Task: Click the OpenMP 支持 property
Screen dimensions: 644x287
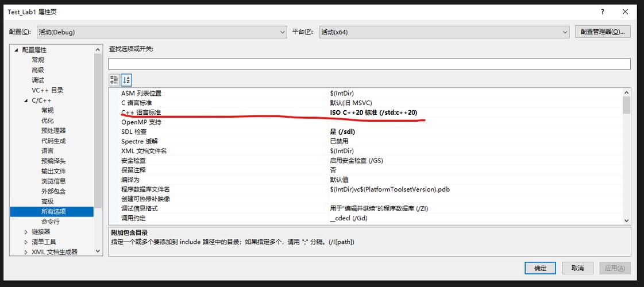Action: point(141,122)
